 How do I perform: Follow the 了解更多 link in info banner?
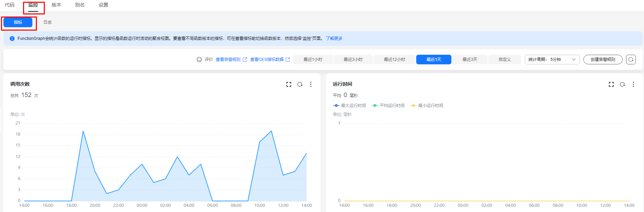click(x=334, y=39)
